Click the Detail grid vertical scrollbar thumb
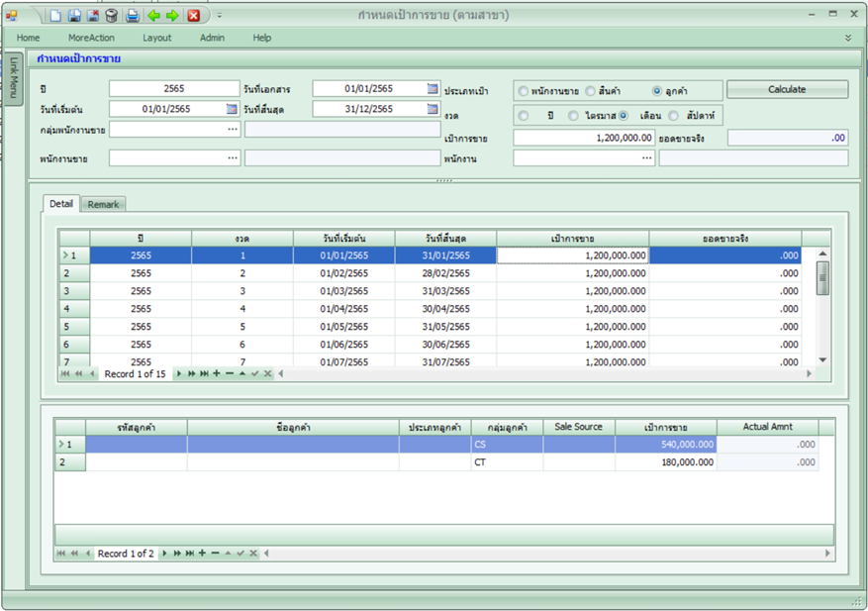Screen dimensions: 868x611 [822, 278]
